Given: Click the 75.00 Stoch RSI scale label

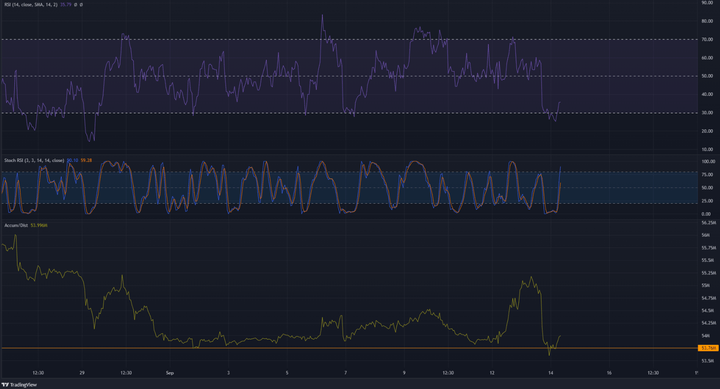Looking at the screenshot, I should (x=707, y=175).
